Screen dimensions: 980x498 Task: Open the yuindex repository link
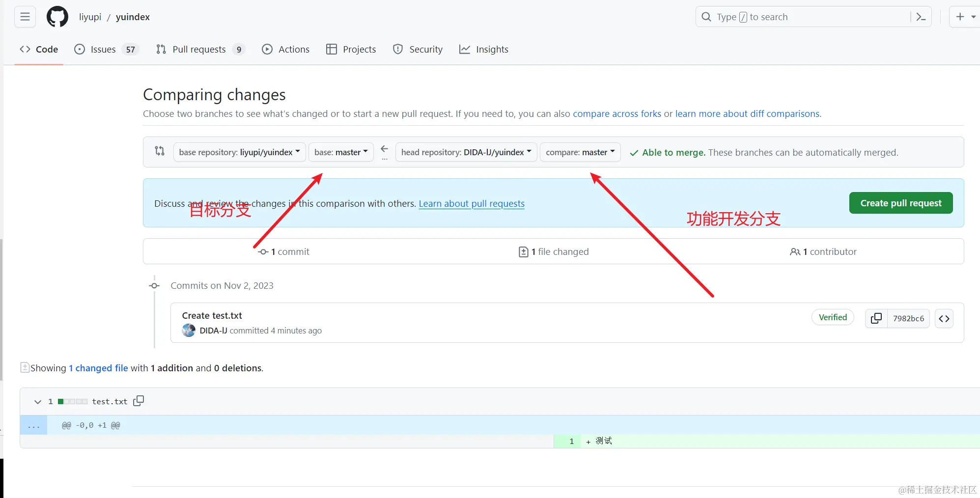133,17
